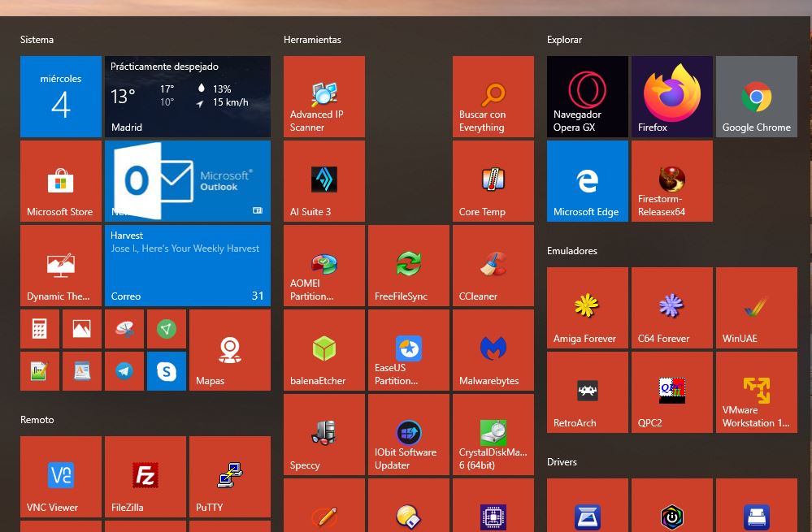The image size is (812, 532).
Task: Open Malwarebytes
Action: pyautogui.click(x=493, y=350)
